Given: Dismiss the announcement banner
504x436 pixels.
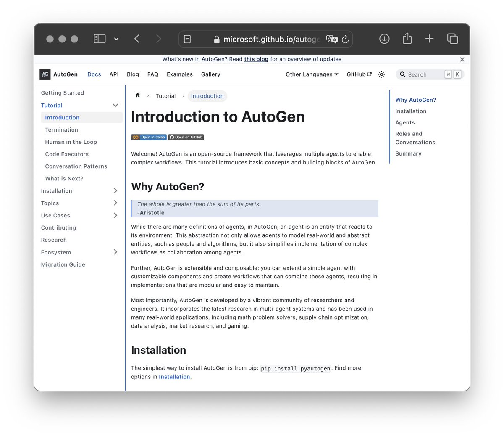Looking at the screenshot, I should point(462,59).
